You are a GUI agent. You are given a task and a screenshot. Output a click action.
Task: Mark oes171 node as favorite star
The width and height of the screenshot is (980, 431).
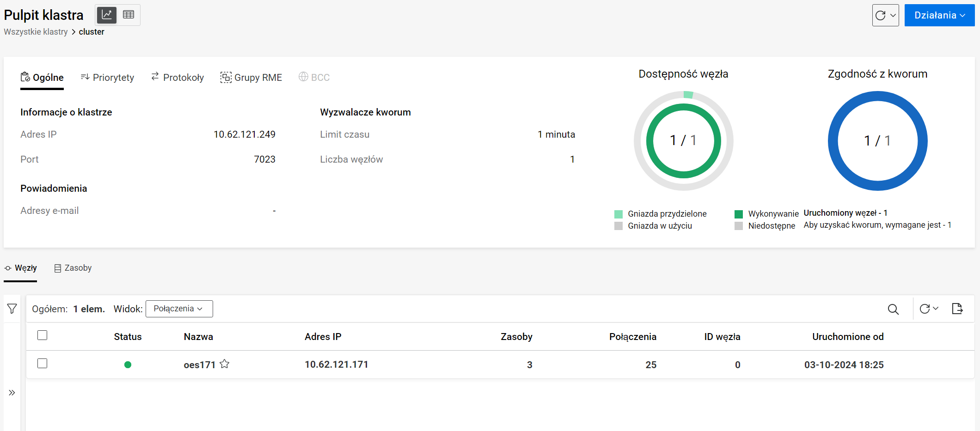coord(225,364)
